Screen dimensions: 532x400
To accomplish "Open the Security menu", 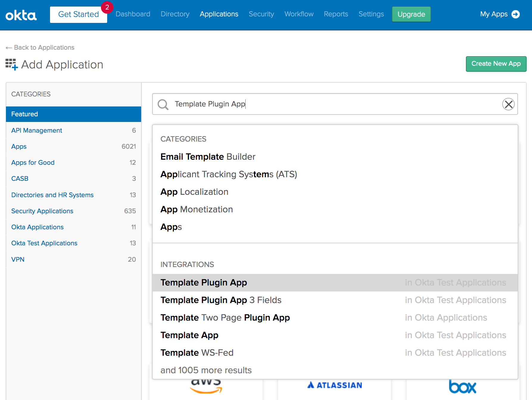I will pos(261,14).
